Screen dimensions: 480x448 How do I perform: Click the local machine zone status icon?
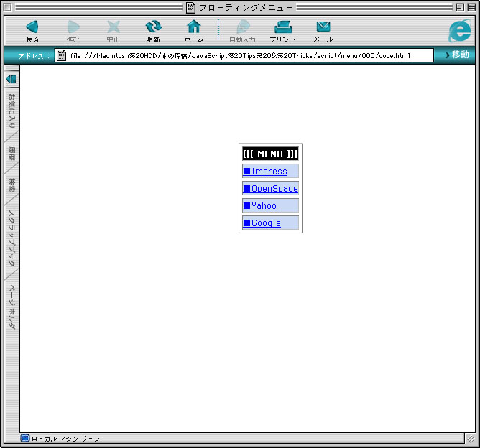pos(25,438)
